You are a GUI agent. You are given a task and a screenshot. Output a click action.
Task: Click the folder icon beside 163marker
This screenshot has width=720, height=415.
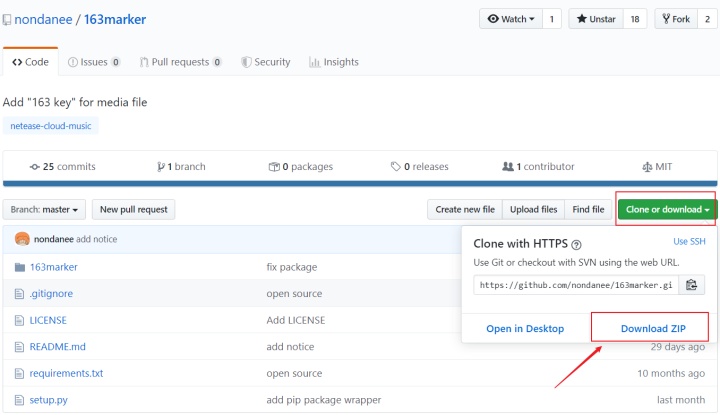(x=19, y=267)
